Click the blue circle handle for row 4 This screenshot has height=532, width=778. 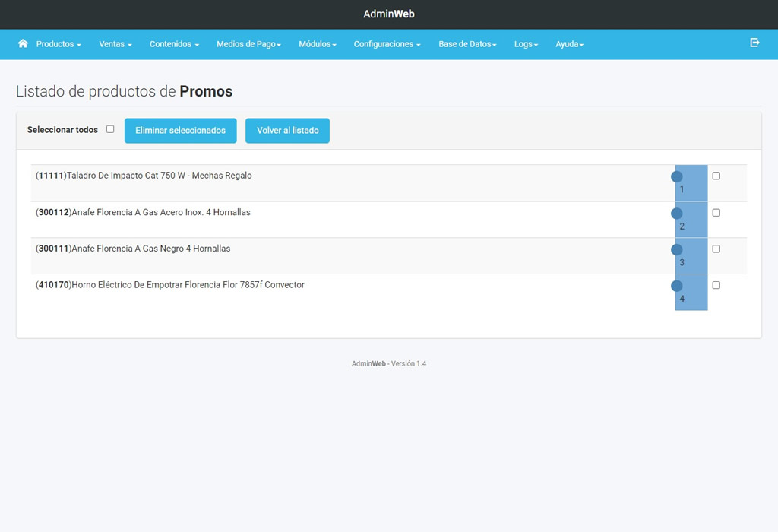coord(677,287)
